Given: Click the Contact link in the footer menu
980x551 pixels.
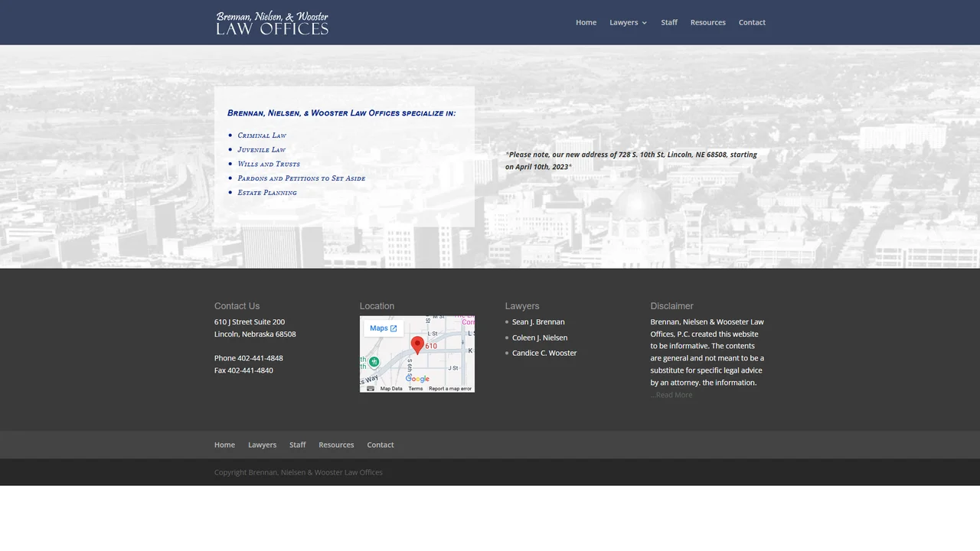Looking at the screenshot, I should coord(381,445).
